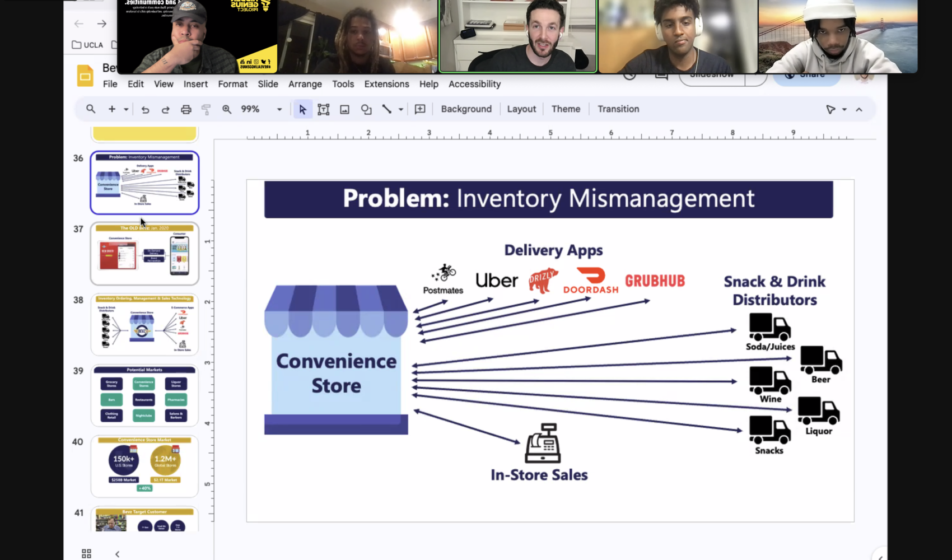The image size is (952, 560).
Task: Click the Add comment icon
Action: click(420, 110)
